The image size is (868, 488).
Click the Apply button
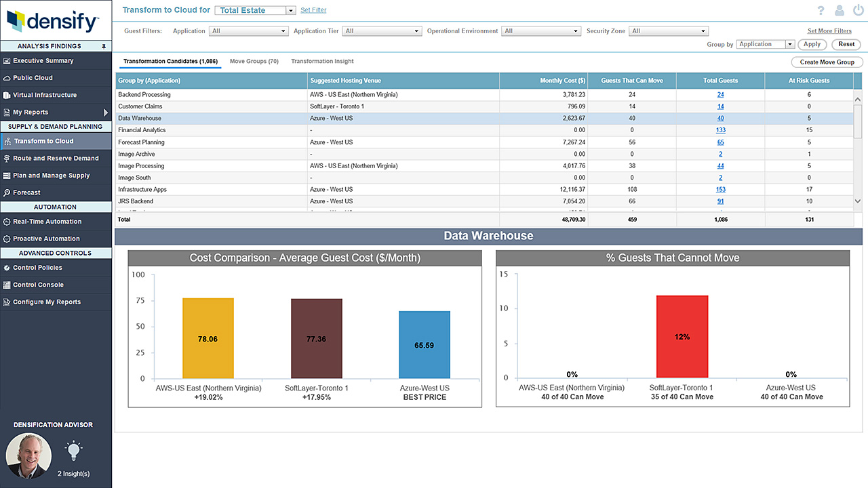812,44
